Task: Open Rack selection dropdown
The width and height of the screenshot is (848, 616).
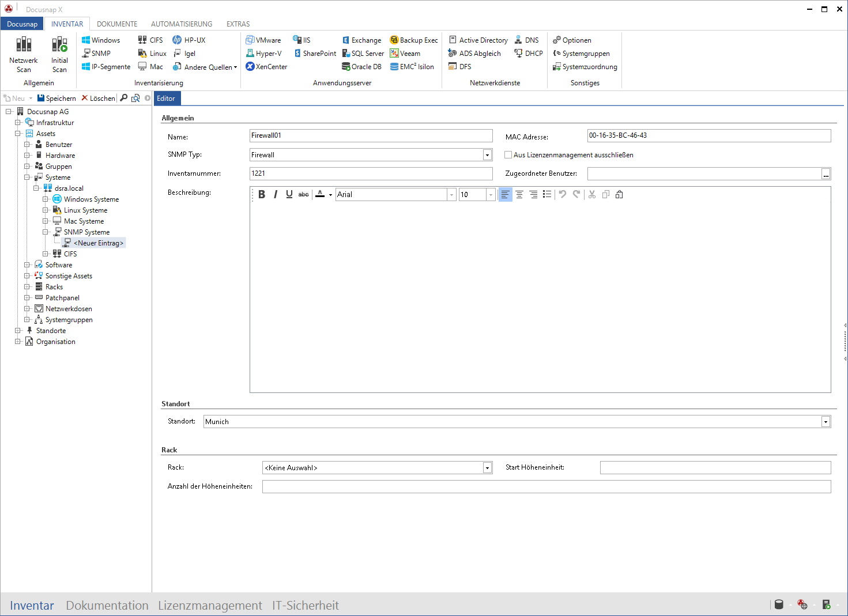Action: (487, 468)
